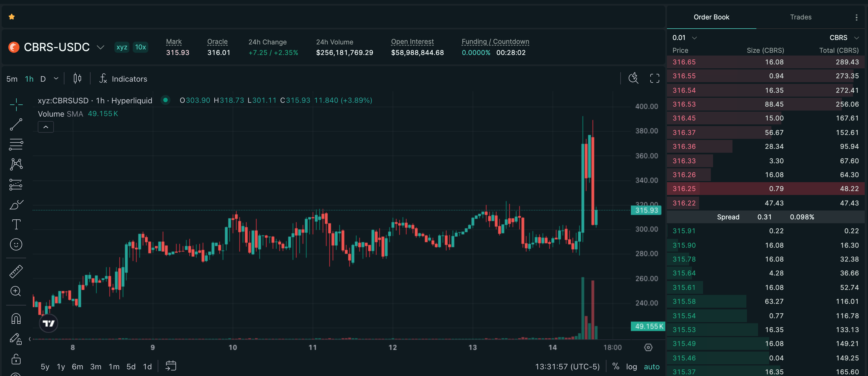Select the brush drawing tool
Image resolution: width=868 pixels, height=376 pixels.
(x=16, y=204)
